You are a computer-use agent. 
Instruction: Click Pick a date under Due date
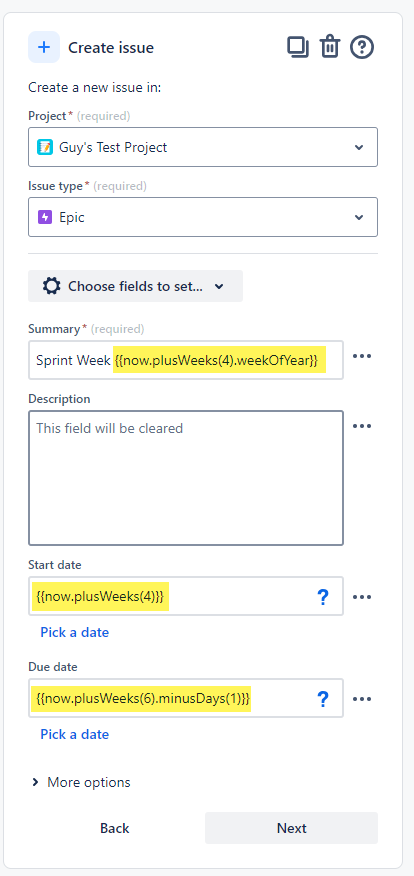pos(74,734)
